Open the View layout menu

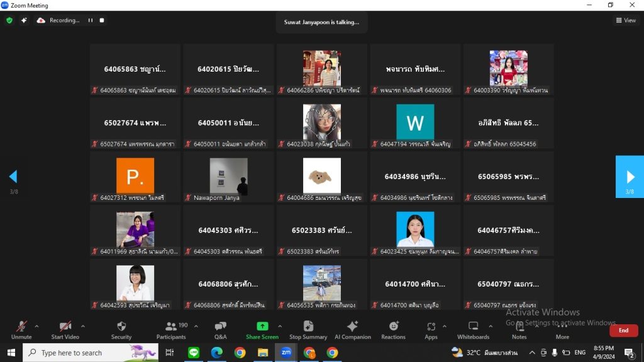626,20
